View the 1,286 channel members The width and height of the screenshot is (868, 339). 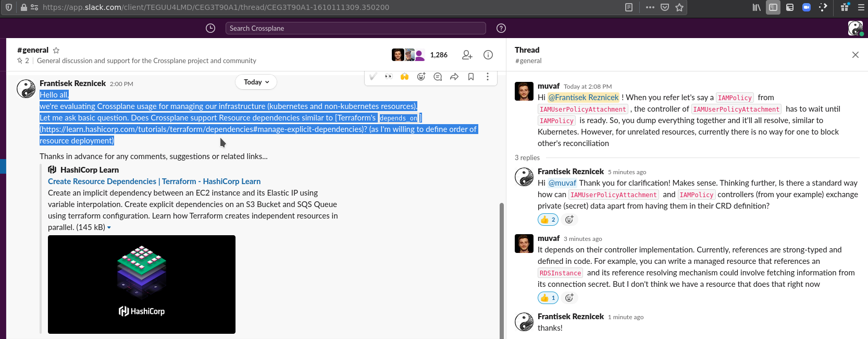coord(420,55)
